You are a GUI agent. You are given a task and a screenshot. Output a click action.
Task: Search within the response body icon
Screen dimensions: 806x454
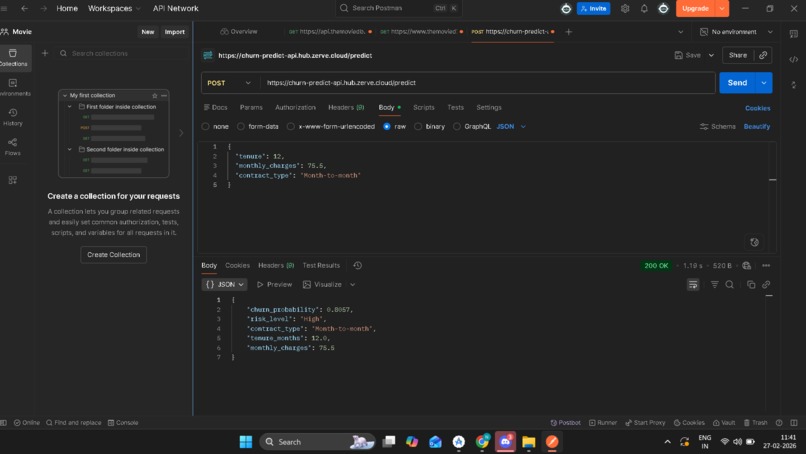(729, 284)
